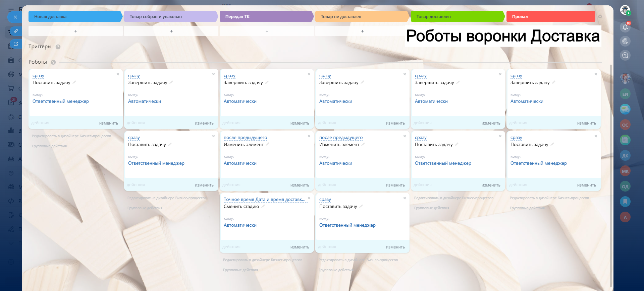This screenshot has height=291, width=644.
Task: Open the ЕИ contact avatar
Action: tap(625, 94)
